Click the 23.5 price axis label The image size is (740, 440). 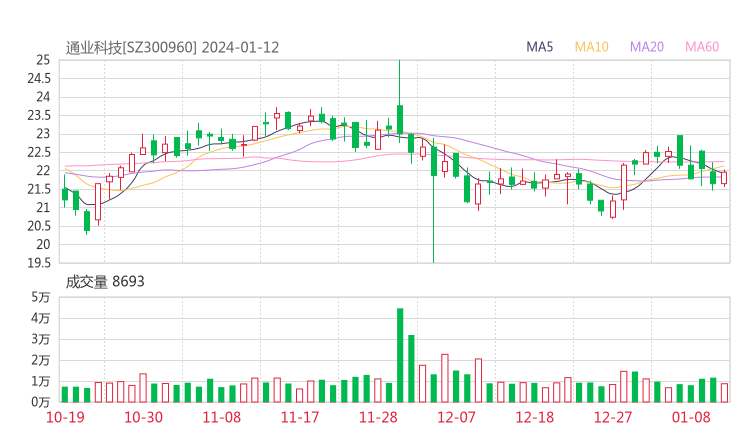click(39, 115)
